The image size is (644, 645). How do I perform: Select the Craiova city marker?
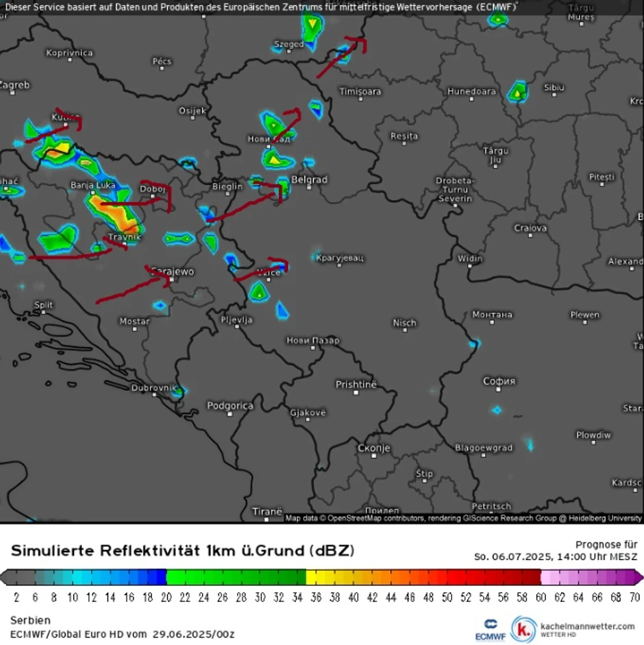pos(530,236)
